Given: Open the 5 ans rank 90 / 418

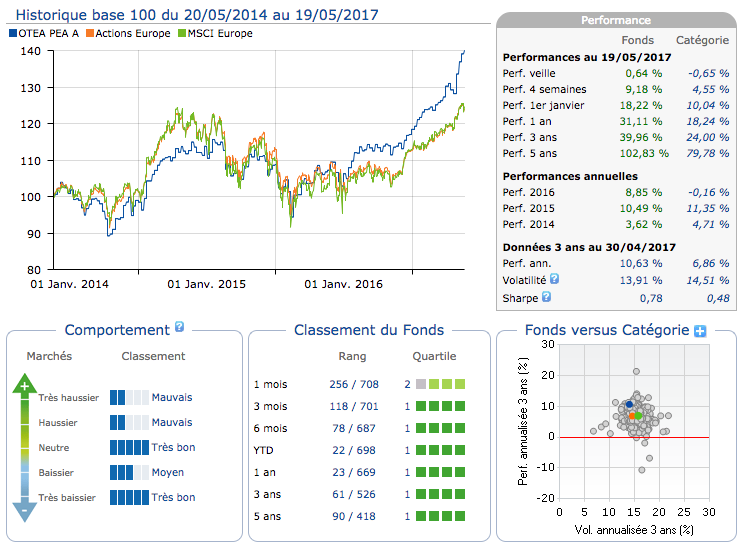Looking at the screenshot, I should point(352,516).
